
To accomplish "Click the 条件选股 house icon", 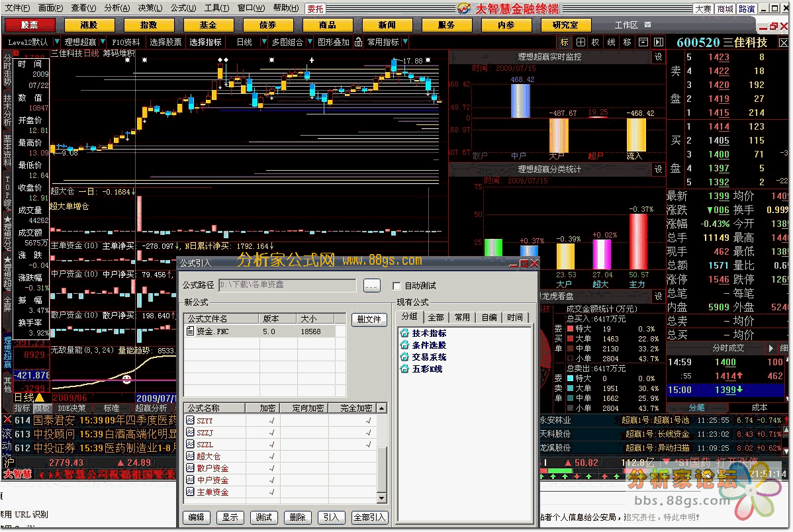I will click(404, 345).
